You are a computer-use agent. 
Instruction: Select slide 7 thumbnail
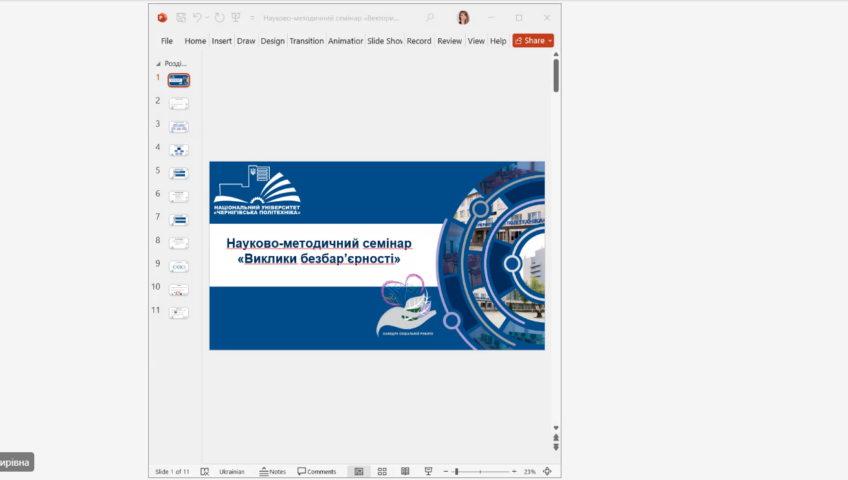click(x=178, y=220)
